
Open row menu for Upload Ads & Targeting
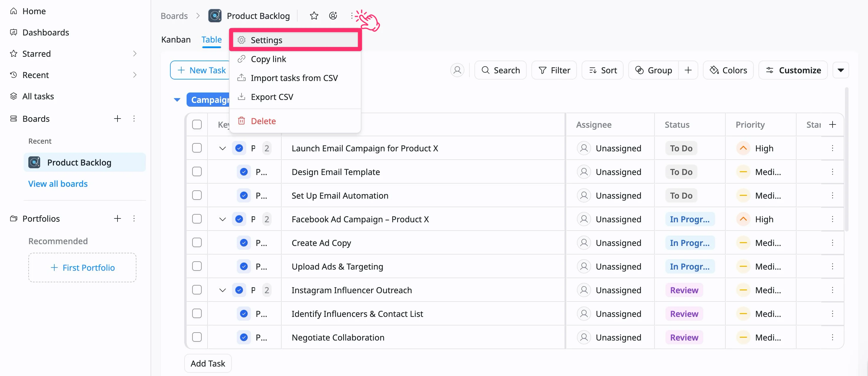pos(832,266)
